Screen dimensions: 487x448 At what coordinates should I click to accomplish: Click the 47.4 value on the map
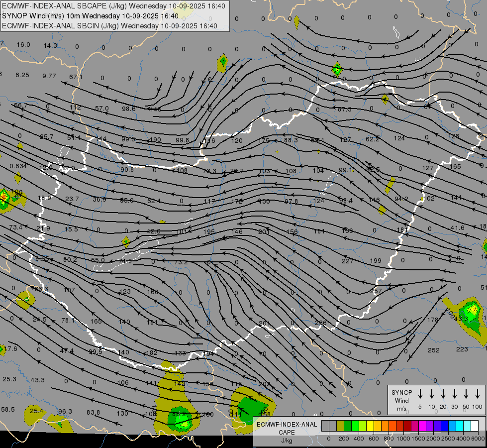pyautogui.click(x=67, y=351)
